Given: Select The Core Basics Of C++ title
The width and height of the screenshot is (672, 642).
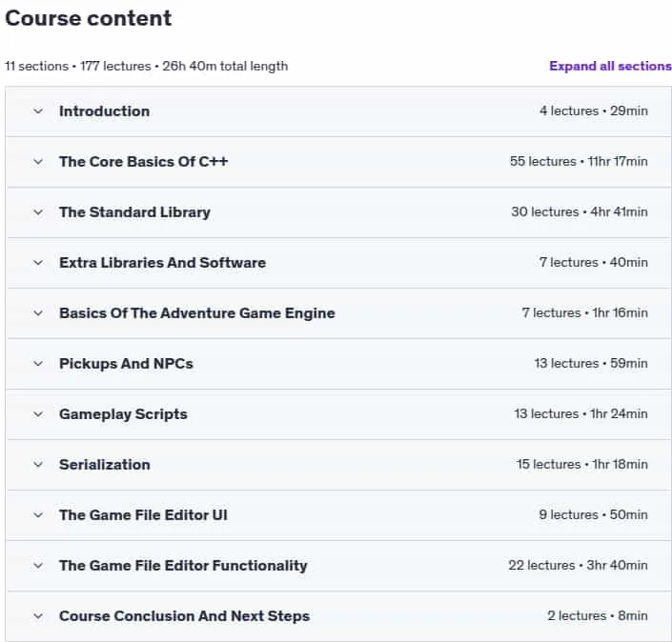Looking at the screenshot, I should (x=144, y=162).
